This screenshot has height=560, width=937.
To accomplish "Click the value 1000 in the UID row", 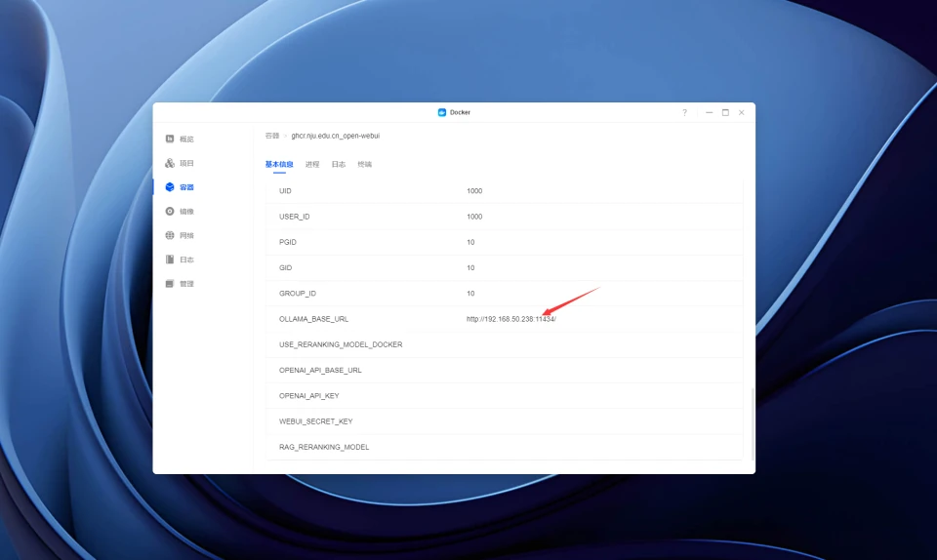I will [x=474, y=191].
